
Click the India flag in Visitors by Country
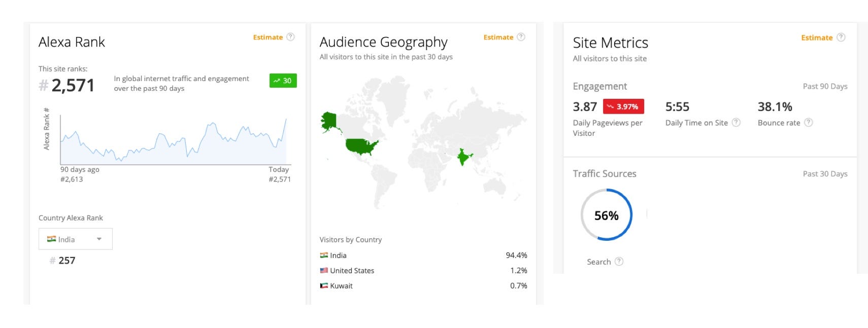324,256
